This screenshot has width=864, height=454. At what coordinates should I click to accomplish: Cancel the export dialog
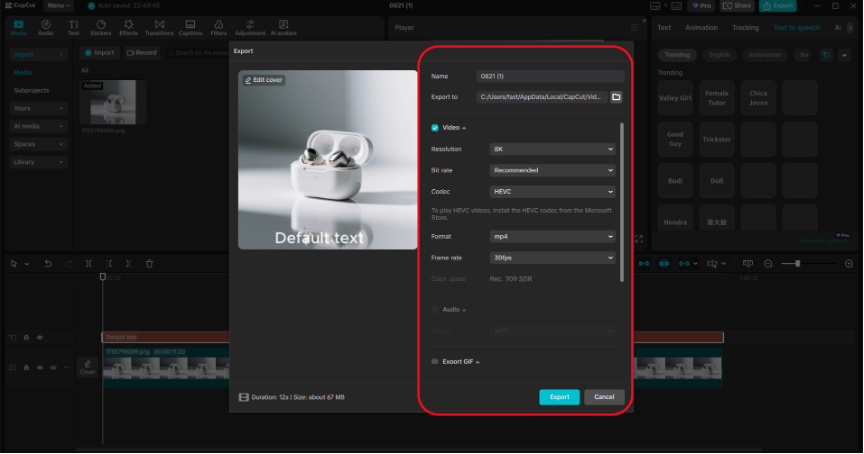coord(604,397)
